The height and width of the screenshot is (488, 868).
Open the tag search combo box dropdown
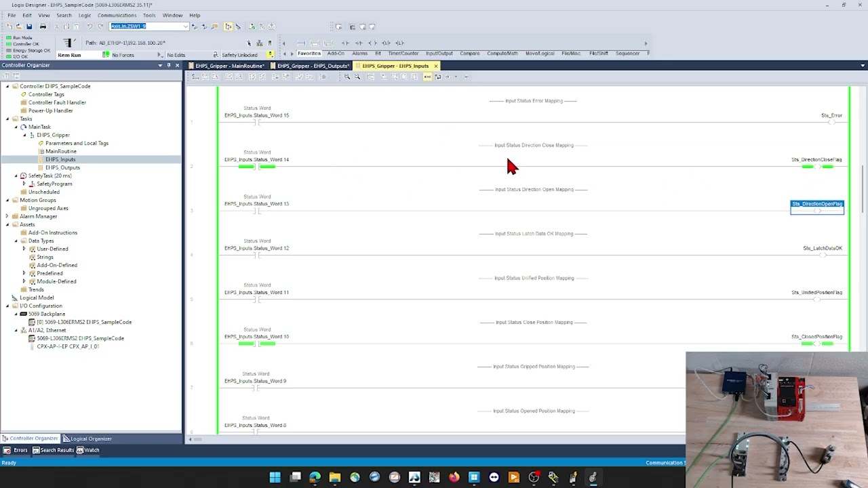(x=186, y=26)
